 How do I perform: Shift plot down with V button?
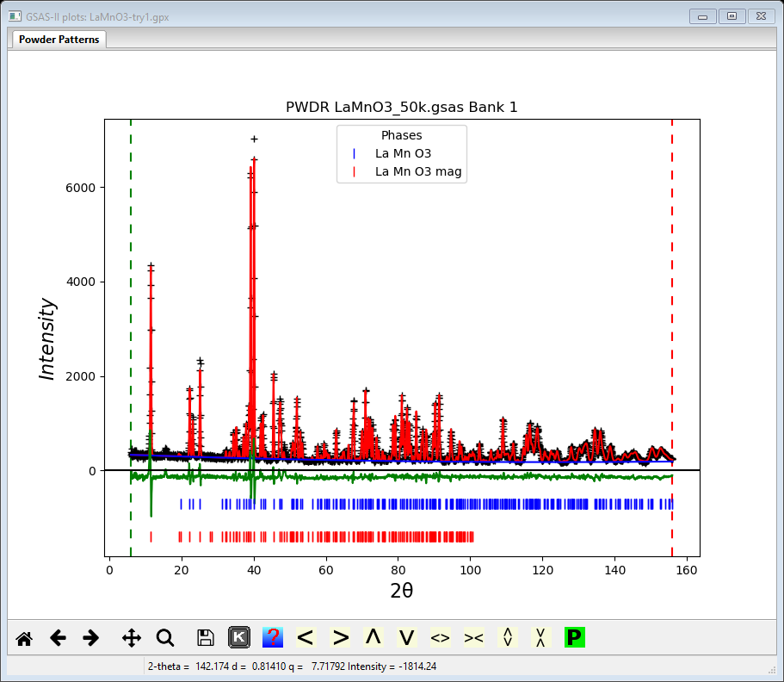click(407, 637)
